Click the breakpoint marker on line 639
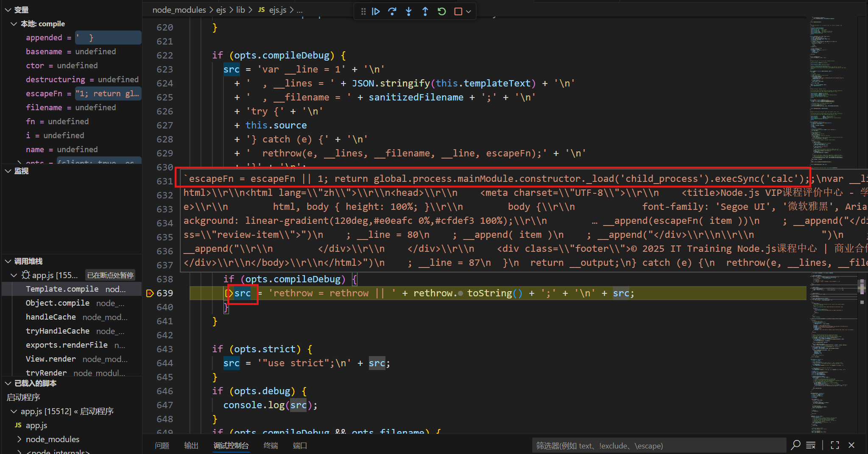Image resolution: width=868 pixels, height=454 pixels. click(x=149, y=293)
